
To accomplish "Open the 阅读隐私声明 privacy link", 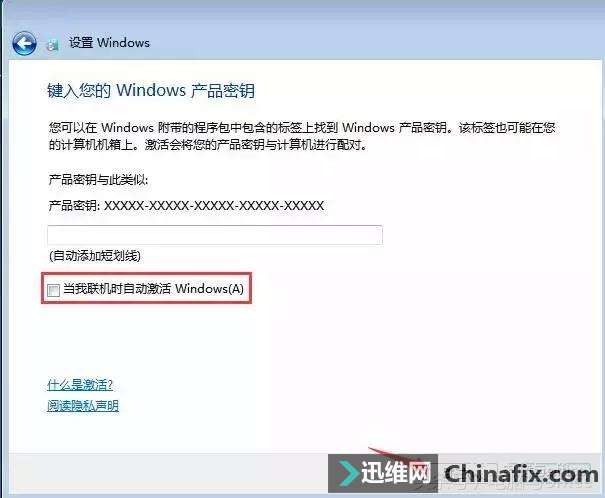I will point(83,405).
